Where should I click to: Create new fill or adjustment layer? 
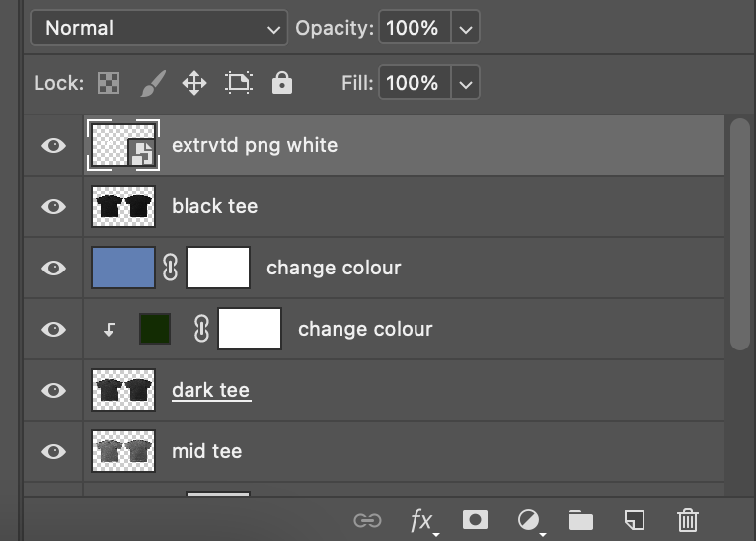click(x=529, y=519)
